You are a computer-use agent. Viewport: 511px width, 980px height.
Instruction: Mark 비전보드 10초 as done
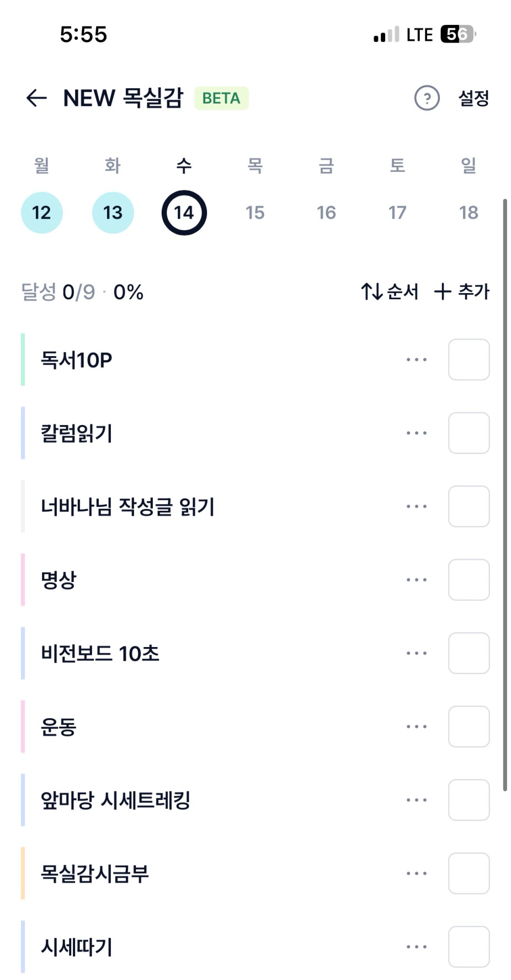(469, 653)
